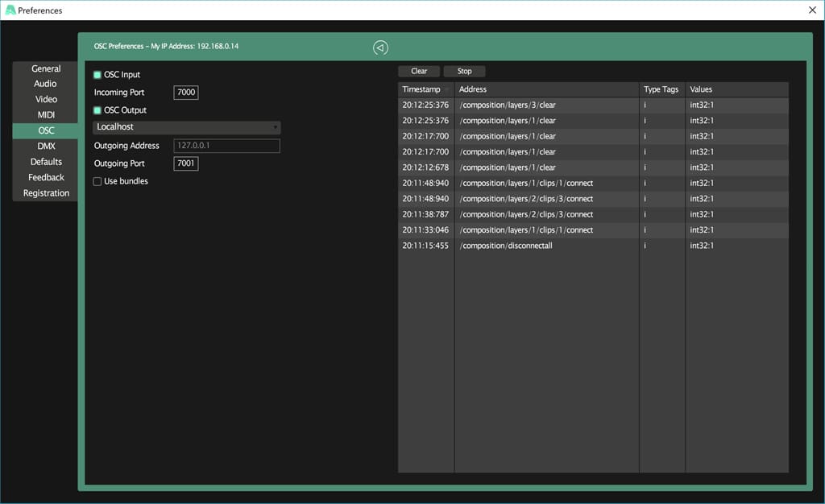Viewport: 825px width, 504px height.
Task: Click the Incoming Port field
Action: (x=186, y=93)
